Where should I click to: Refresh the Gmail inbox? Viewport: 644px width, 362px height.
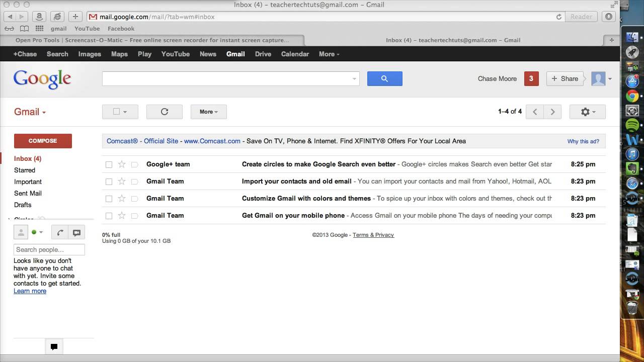click(x=164, y=112)
